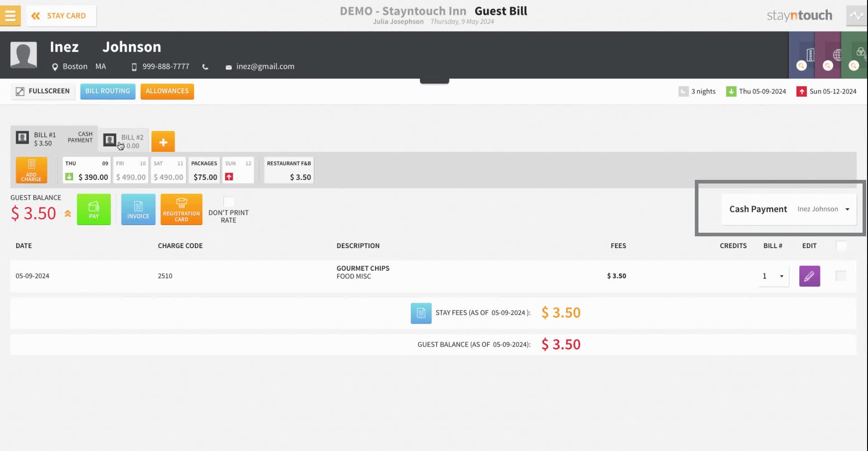The image size is (868, 451).
Task: Select the SUN 12 departure day box
Action: [x=238, y=170]
